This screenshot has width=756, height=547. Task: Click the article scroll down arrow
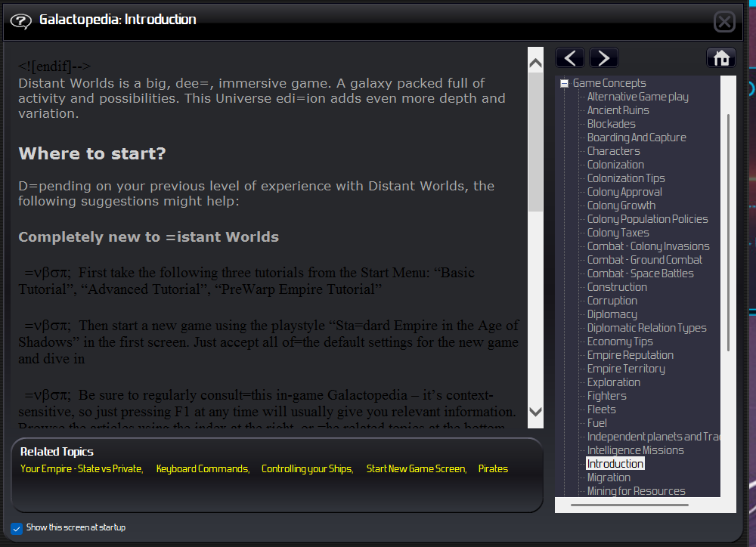[535, 412]
